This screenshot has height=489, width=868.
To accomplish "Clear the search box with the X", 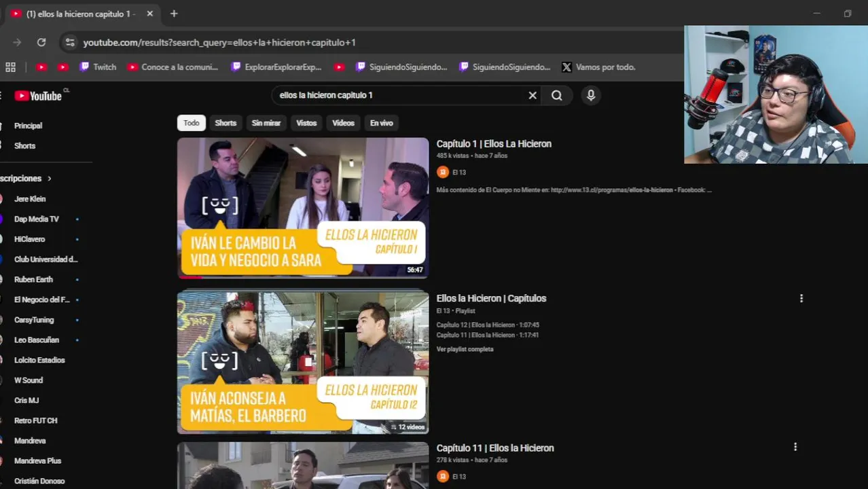I will pyautogui.click(x=532, y=96).
